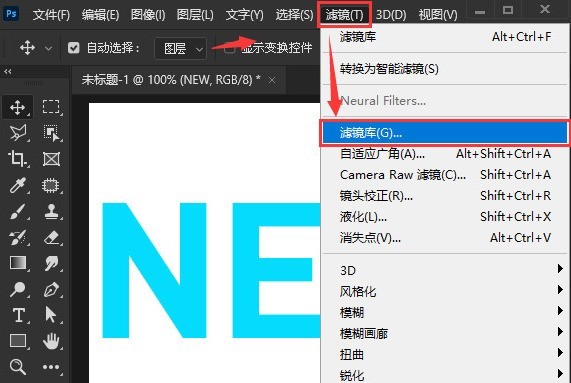Select the Gradient tool
This screenshot has height=383, width=571.
tap(18, 263)
